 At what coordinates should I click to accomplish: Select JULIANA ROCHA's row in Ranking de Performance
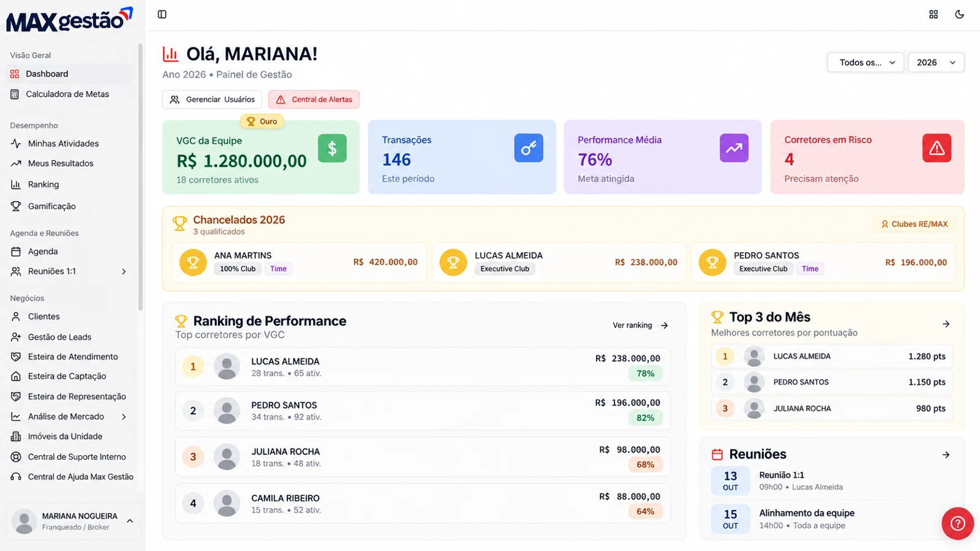click(423, 457)
